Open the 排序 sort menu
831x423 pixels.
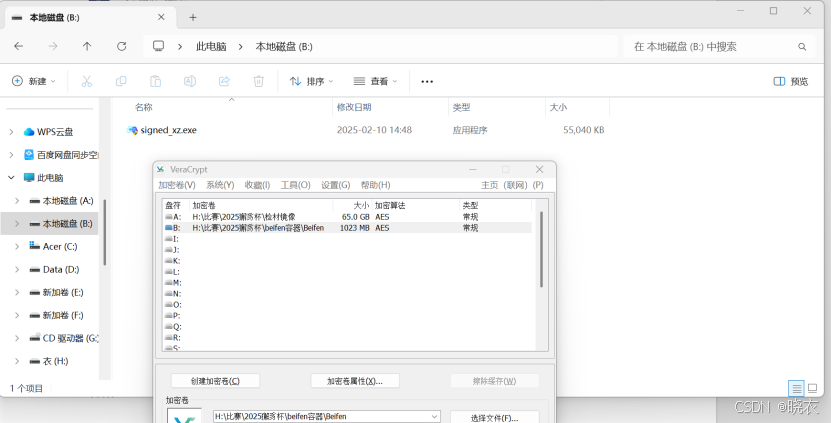coord(311,81)
